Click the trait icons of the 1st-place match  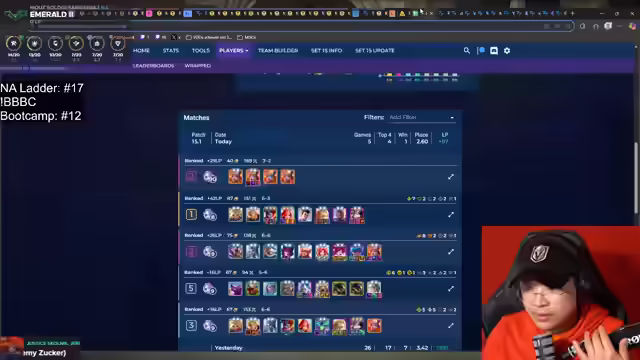point(432,199)
